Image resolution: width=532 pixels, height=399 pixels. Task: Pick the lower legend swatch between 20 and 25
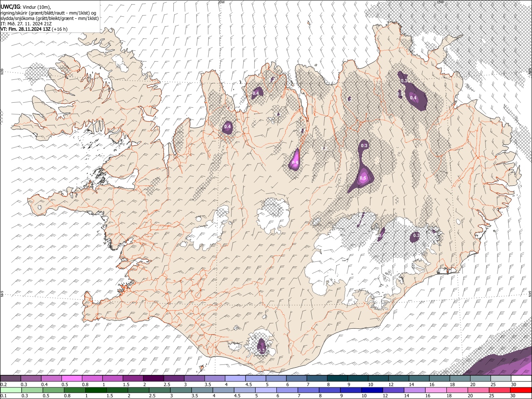pos(478,390)
